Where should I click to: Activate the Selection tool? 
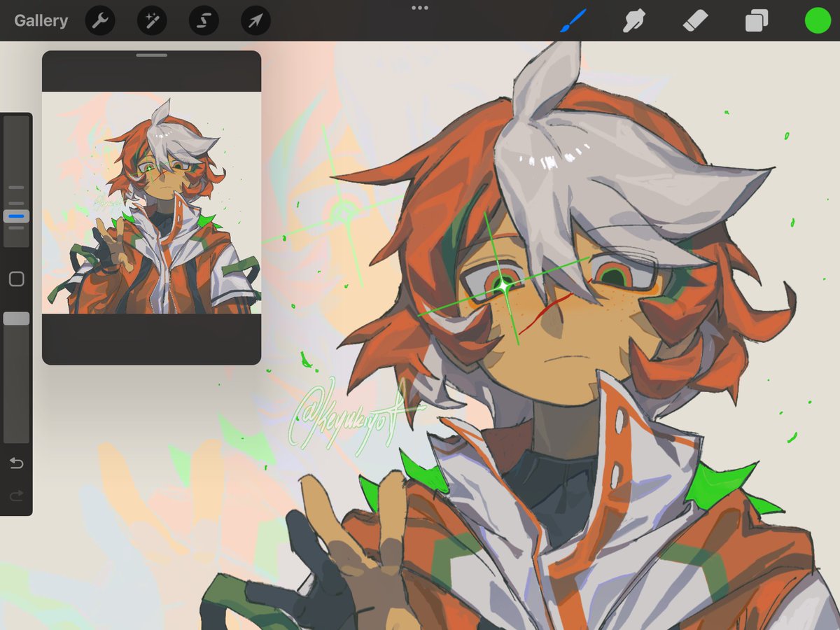tap(204, 21)
